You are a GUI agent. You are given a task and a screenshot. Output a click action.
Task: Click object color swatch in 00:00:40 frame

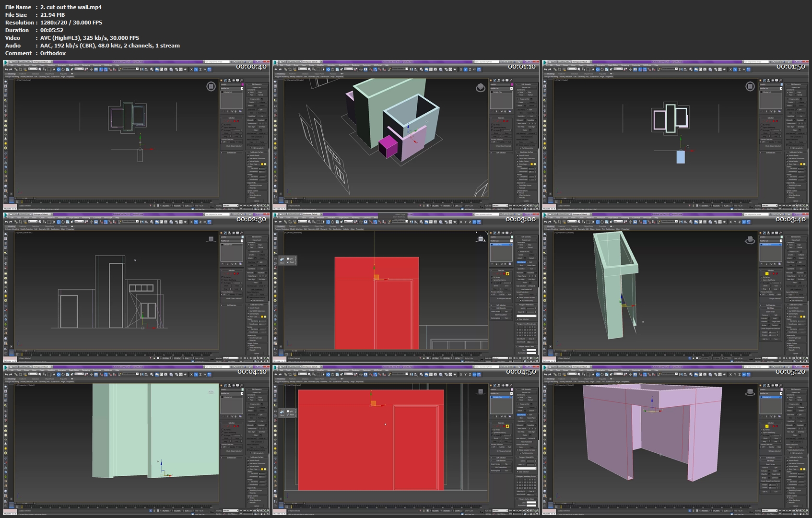pyautogui.click(x=242, y=84)
